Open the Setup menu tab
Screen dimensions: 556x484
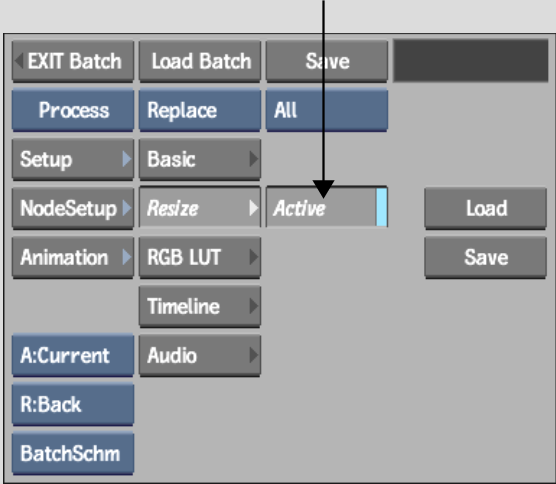(x=73, y=159)
